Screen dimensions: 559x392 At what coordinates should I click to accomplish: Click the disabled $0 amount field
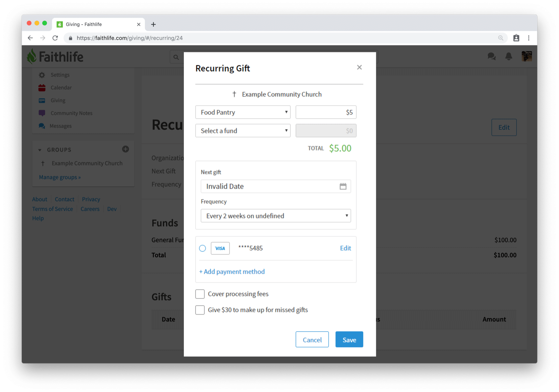(326, 131)
